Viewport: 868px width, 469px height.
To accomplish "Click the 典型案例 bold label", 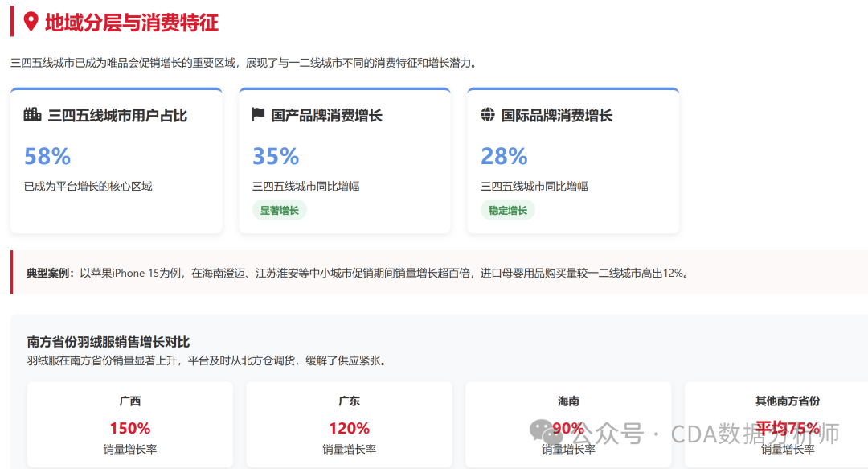I will [x=50, y=273].
